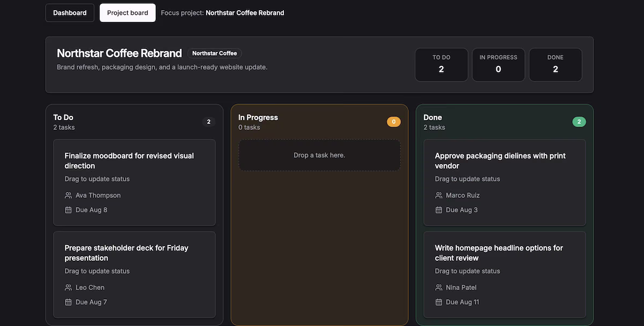Click the To Do column heading
The image size is (644, 326).
click(x=63, y=117)
